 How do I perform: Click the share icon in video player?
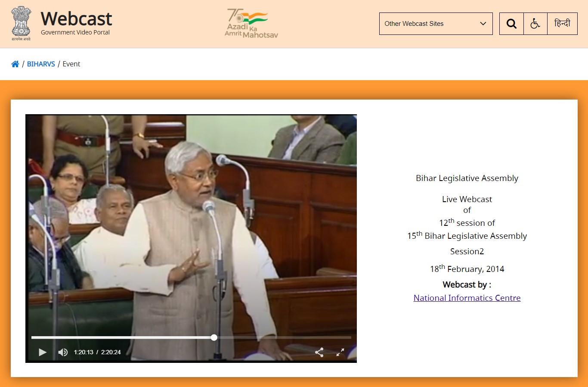point(319,352)
